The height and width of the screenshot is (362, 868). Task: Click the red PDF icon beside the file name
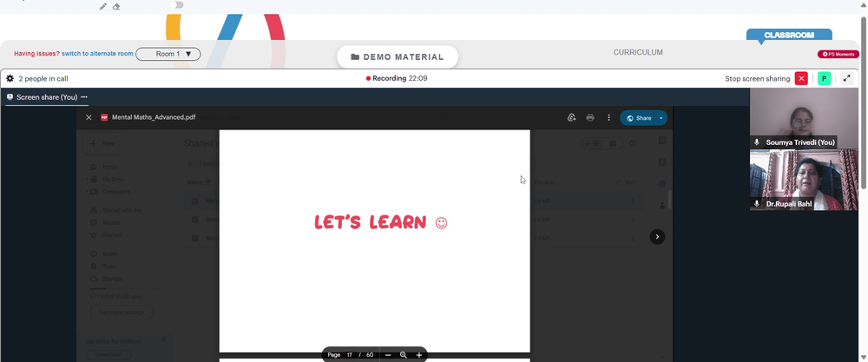click(x=104, y=117)
